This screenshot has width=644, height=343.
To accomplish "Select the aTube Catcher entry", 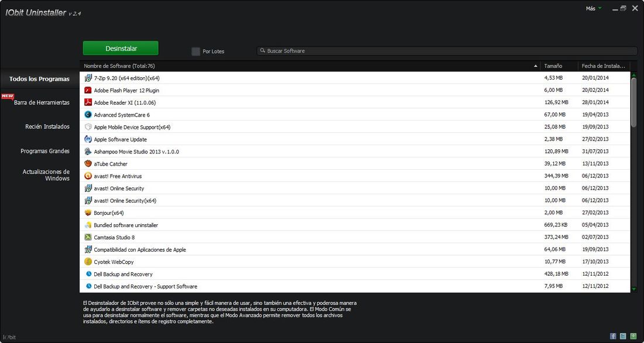I will pos(355,163).
